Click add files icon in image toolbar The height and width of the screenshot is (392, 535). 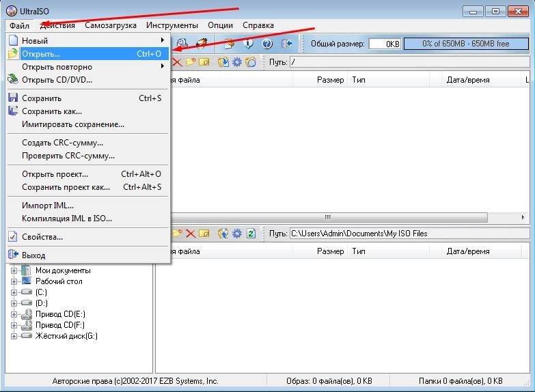(x=223, y=62)
